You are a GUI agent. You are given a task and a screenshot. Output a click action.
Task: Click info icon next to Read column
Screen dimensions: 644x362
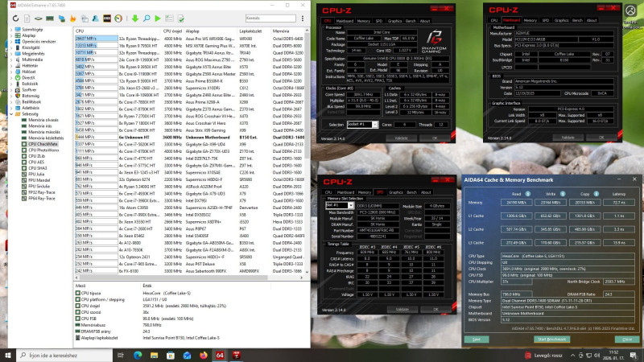pyautogui.click(x=528, y=194)
